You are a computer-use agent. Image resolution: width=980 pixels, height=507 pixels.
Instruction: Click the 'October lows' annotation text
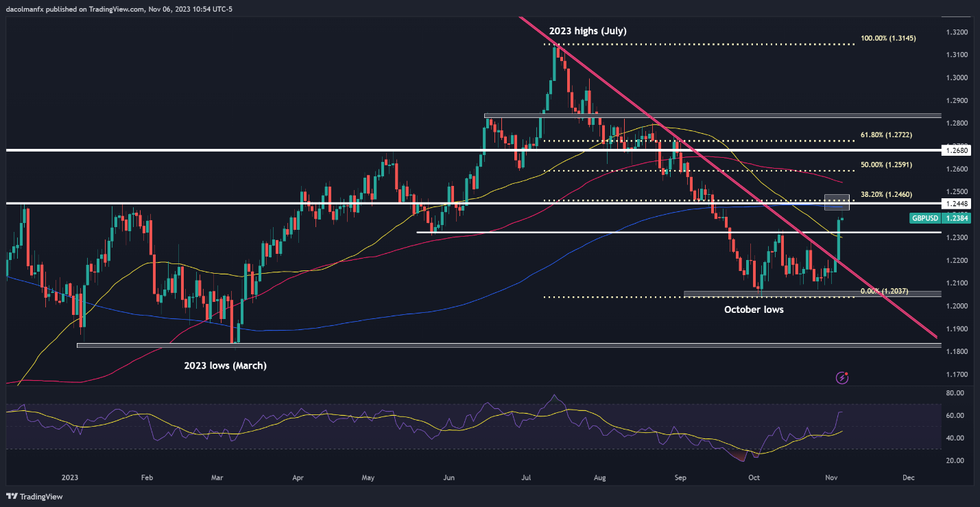[754, 309]
